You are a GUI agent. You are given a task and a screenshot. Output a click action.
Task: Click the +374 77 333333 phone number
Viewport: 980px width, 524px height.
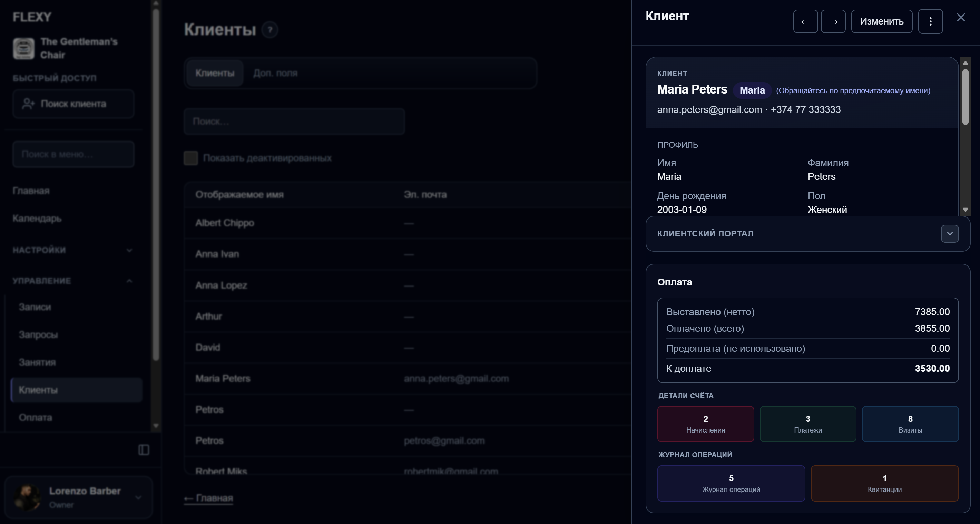click(806, 109)
